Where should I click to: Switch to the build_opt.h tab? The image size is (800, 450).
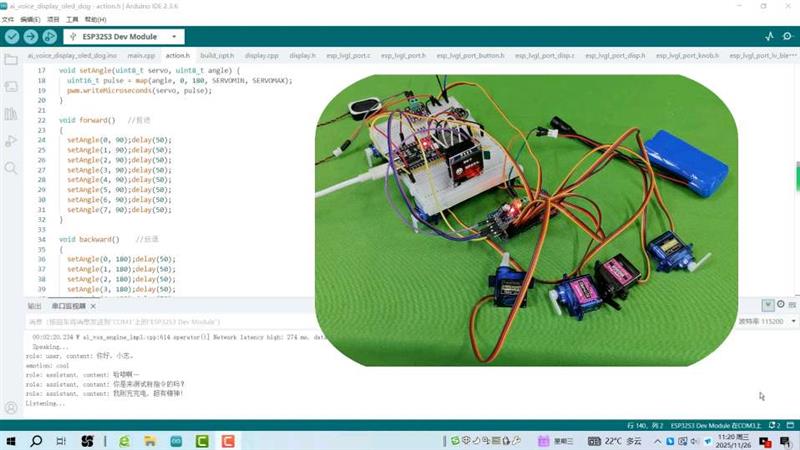tap(217, 55)
